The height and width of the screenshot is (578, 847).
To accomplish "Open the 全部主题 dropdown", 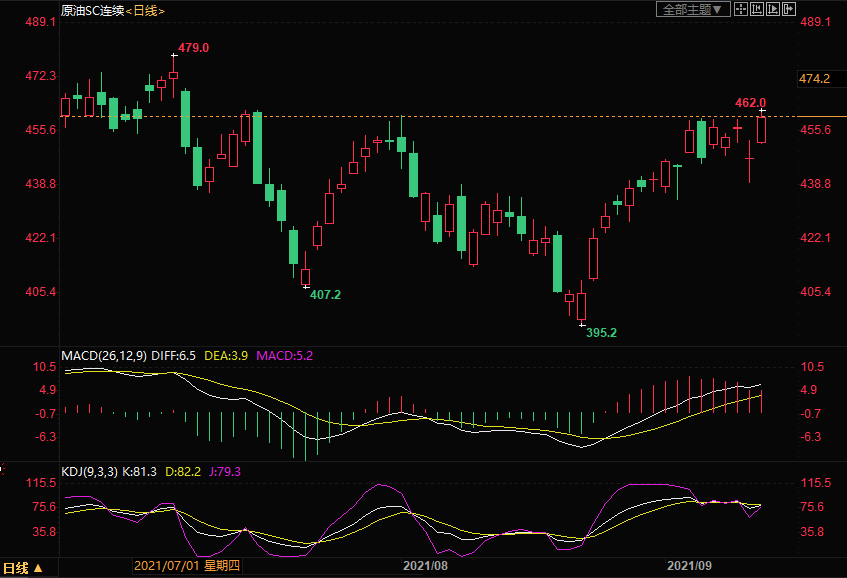I will [x=691, y=9].
